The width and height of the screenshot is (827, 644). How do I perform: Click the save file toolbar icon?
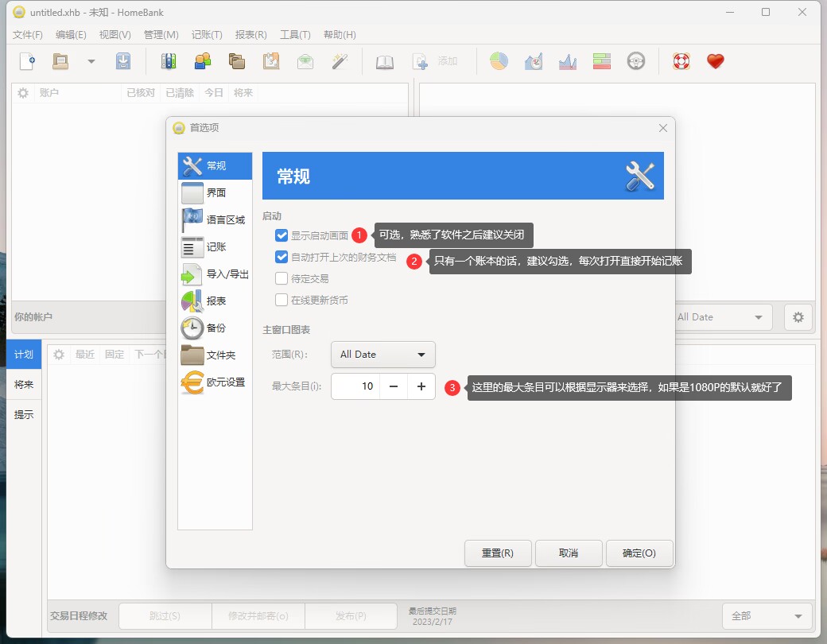coord(122,61)
